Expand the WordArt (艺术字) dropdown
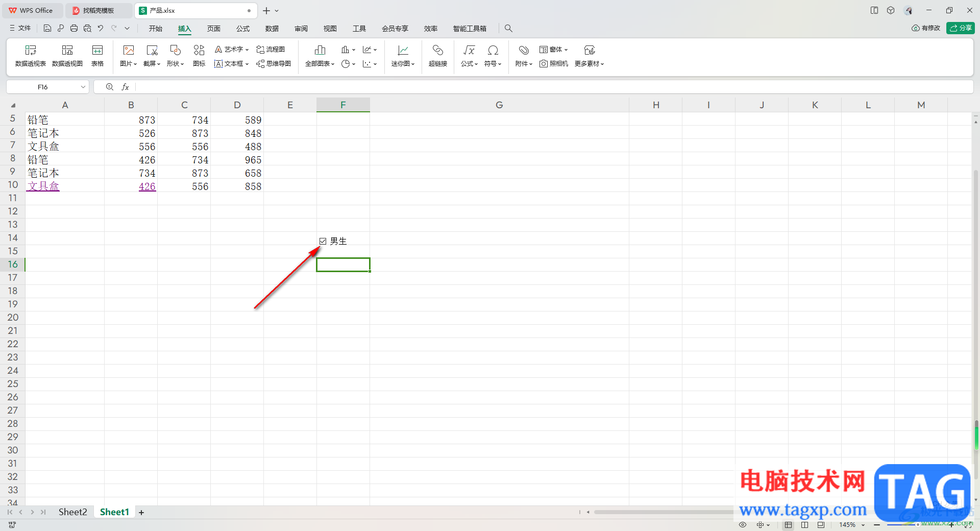Screen dimensions: 980x531 [247, 50]
